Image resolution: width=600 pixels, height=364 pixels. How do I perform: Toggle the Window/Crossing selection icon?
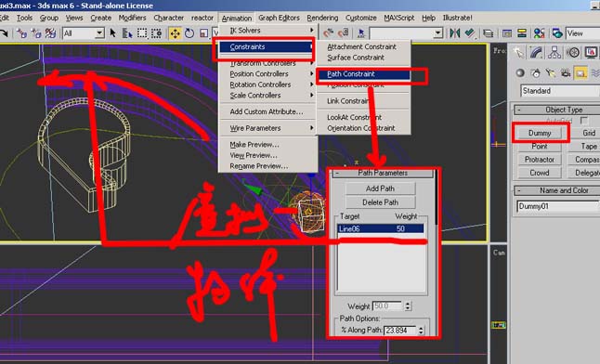point(157,33)
